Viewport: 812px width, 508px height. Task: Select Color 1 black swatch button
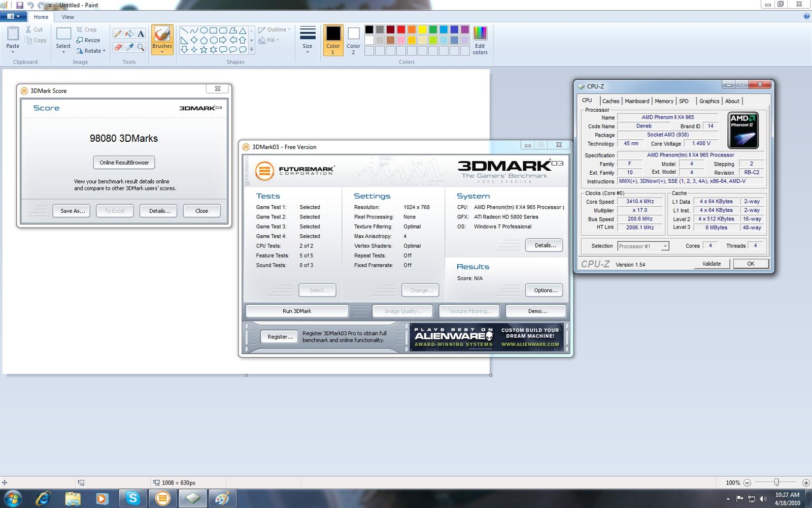(333, 40)
